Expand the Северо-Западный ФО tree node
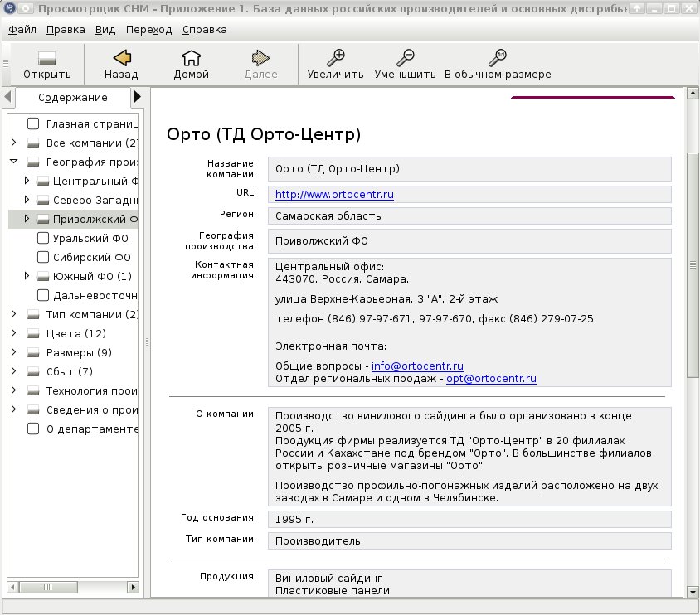The width and height of the screenshot is (700, 615). click(27, 200)
